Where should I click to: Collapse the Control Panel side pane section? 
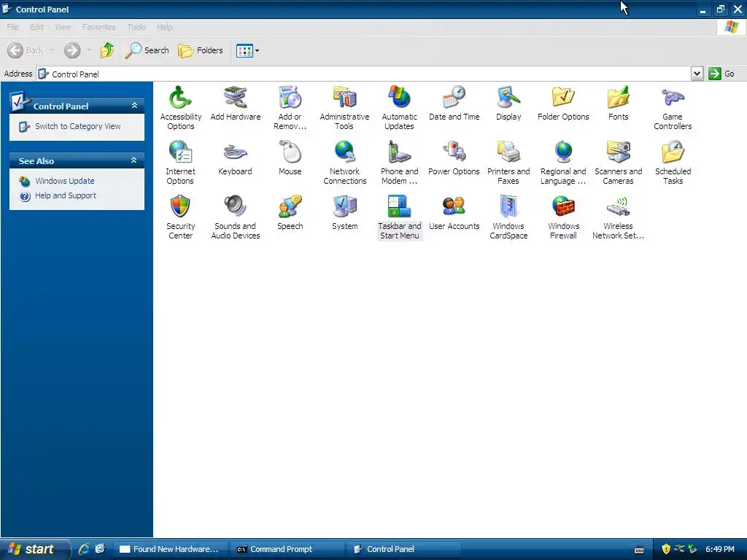click(134, 106)
